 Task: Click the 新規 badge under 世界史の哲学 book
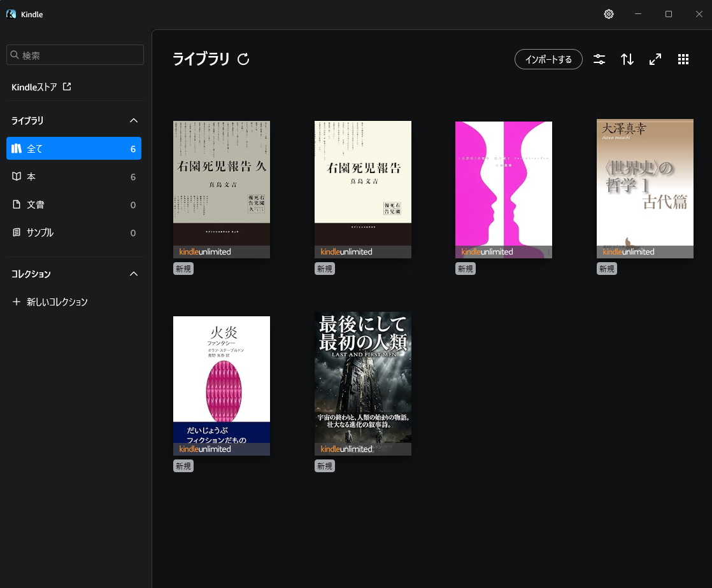(607, 269)
